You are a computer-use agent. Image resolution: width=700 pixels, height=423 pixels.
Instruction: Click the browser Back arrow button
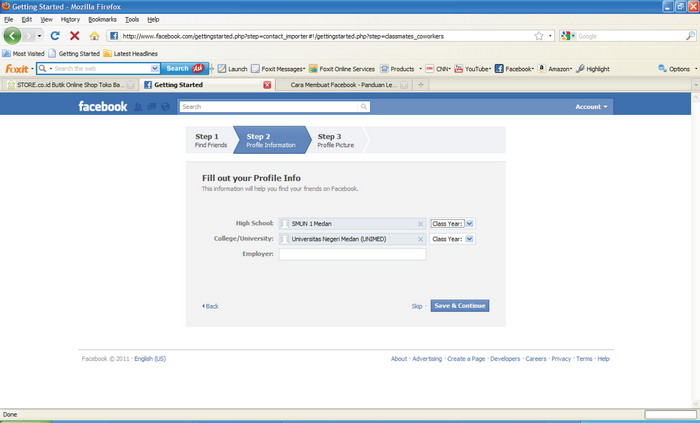12,36
